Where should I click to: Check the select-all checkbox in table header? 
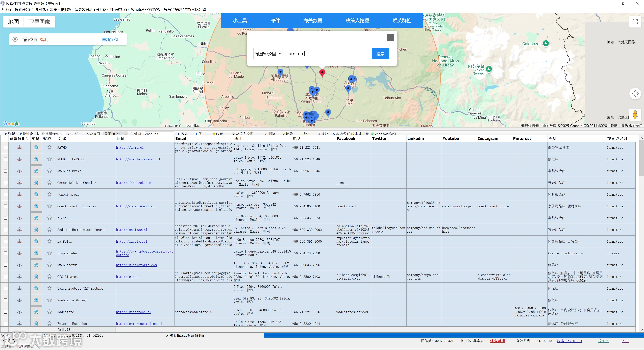[6, 138]
